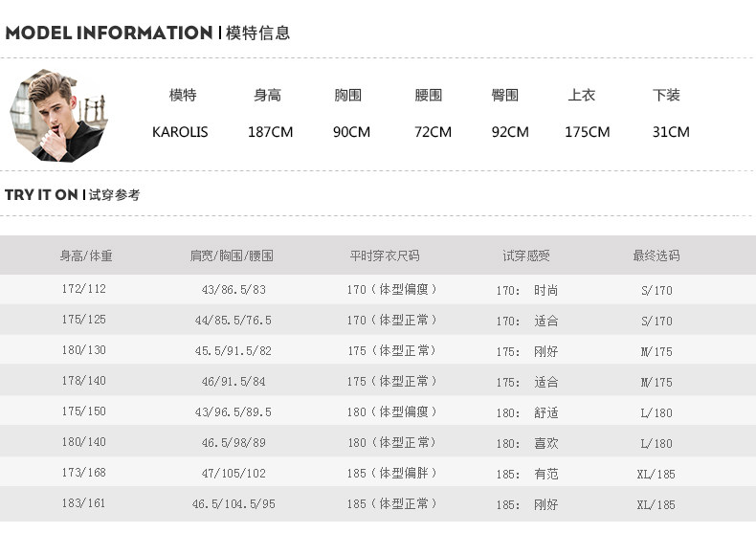756x555 pixels.
Task: Select the 183/161 height/weight cell
Action: tap(83, 503)
